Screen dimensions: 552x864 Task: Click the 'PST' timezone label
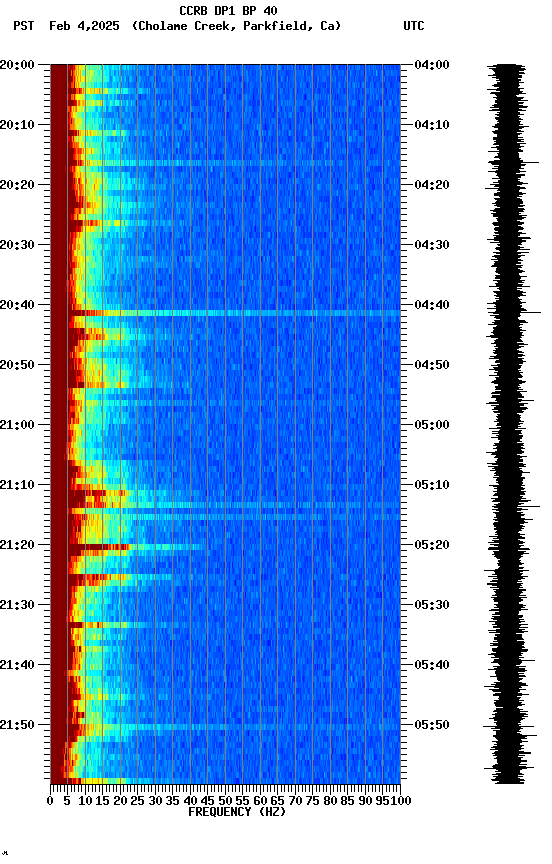coord(24,26)
